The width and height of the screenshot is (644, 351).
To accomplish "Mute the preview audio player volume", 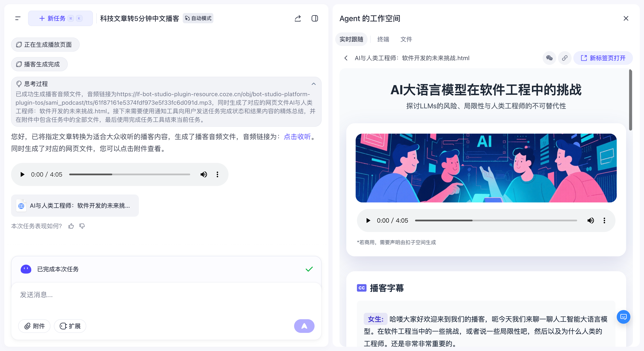I will tap(591, 220).
